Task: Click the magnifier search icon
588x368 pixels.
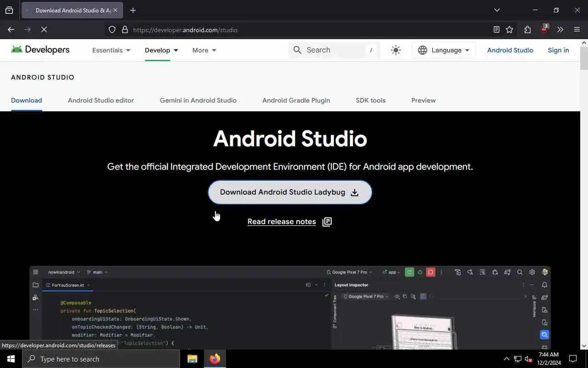Action: (297, 50)
